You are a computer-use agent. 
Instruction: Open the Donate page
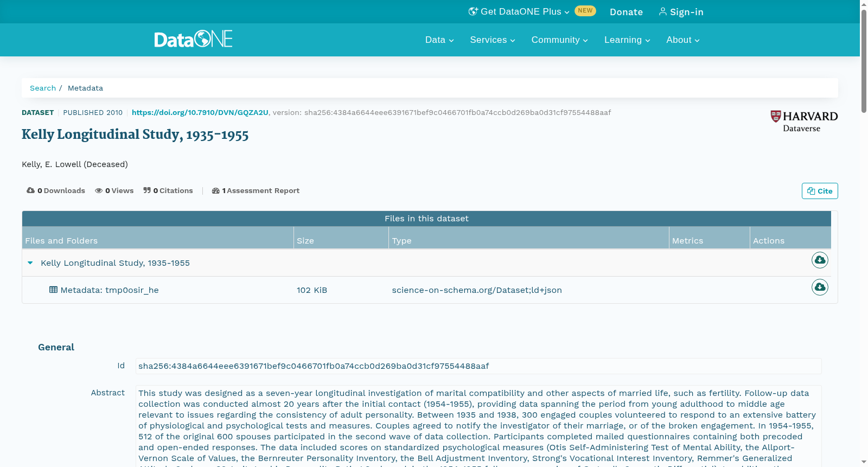[626, 12]
